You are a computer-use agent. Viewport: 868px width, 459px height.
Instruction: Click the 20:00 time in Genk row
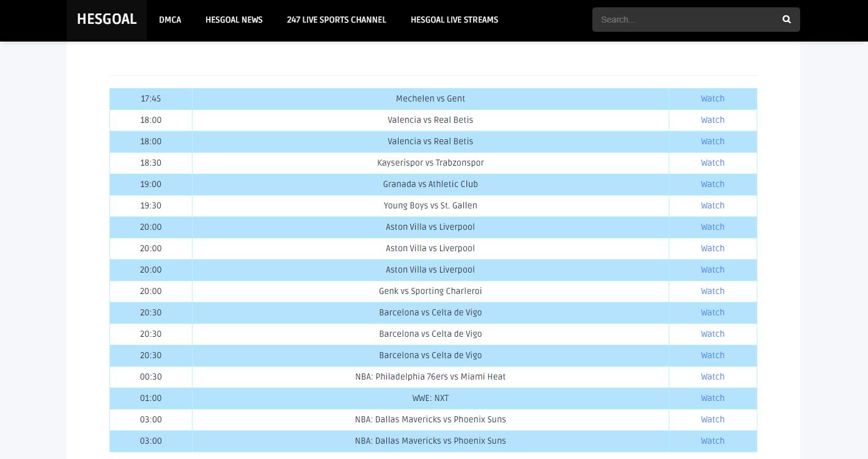coord(151,291)
